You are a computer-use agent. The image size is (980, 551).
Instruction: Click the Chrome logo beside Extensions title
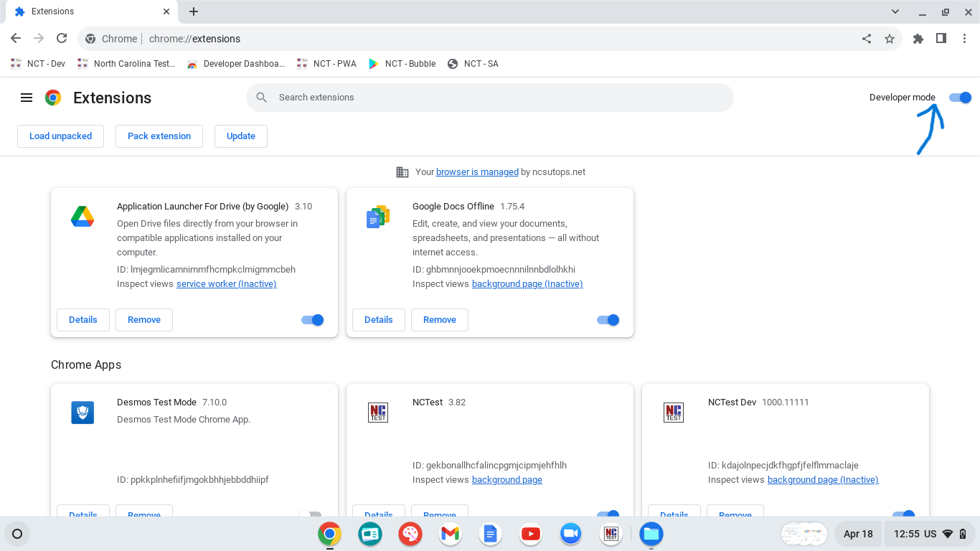pyautogui.click(x=53, y=98)
